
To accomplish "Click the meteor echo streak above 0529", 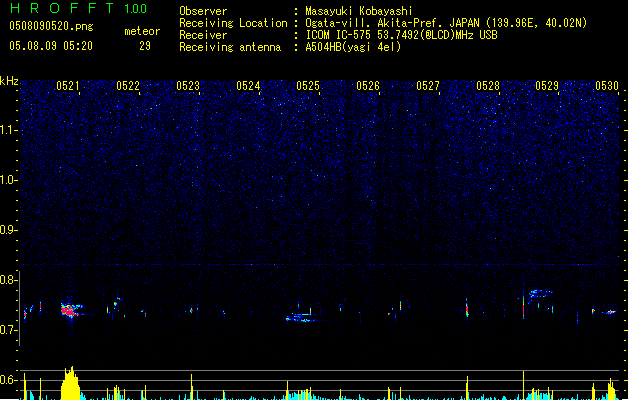I will tap(541, 294).
